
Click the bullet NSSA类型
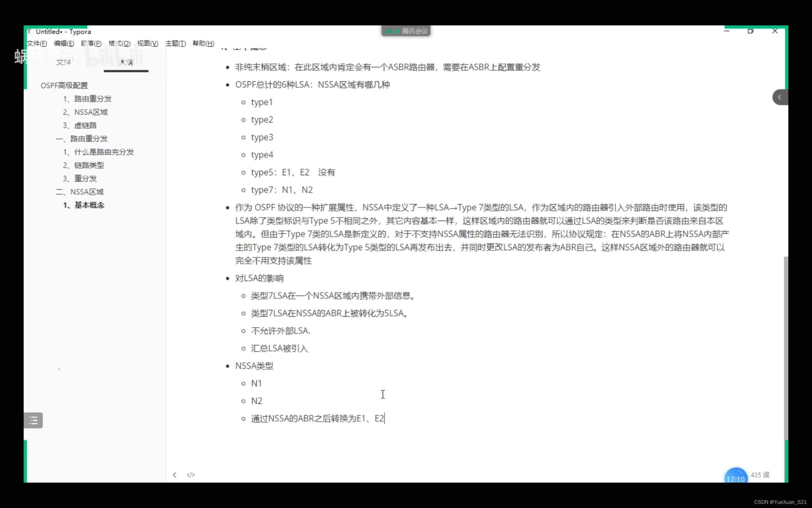(254, 366)
